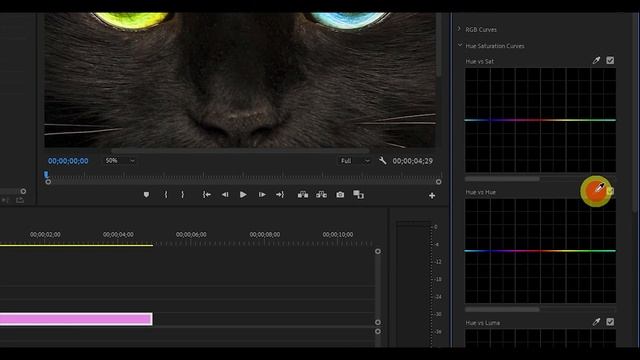Image resolution: width=640 pixels, height=360 pixels.
Task: Disable the Hue vs Sat checkbox
Action: coord(610,60)
